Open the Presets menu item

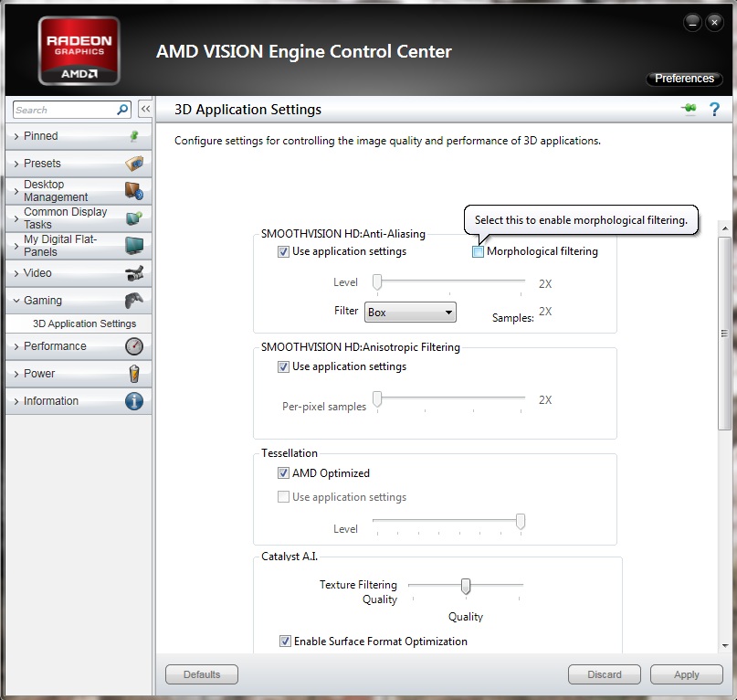click(79, 164)
